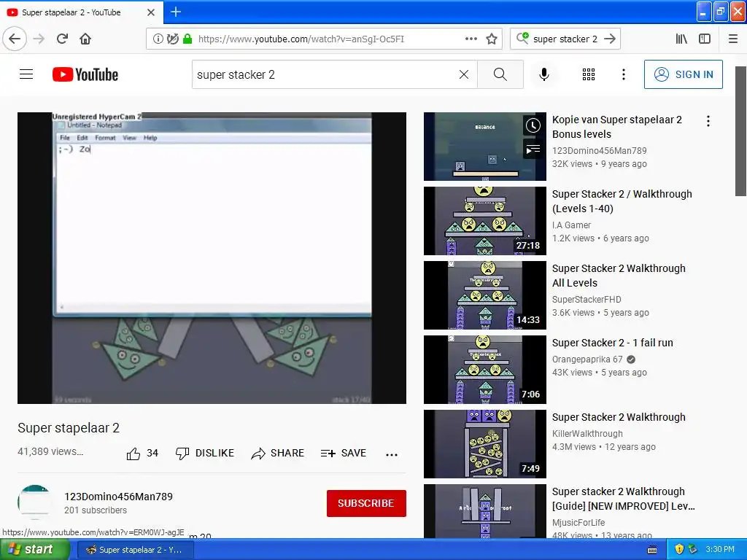
Task: Click the 3:30 PM system clock
Action: [x=720, y=550]
